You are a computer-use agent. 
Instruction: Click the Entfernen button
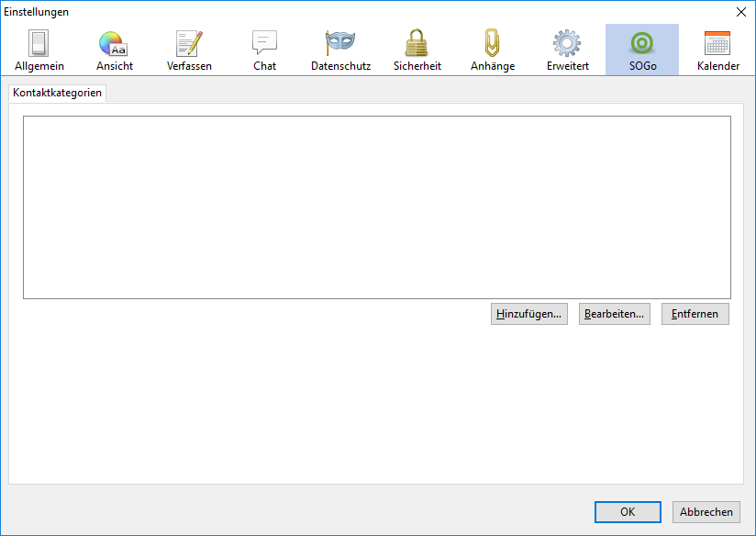point(695,314)
